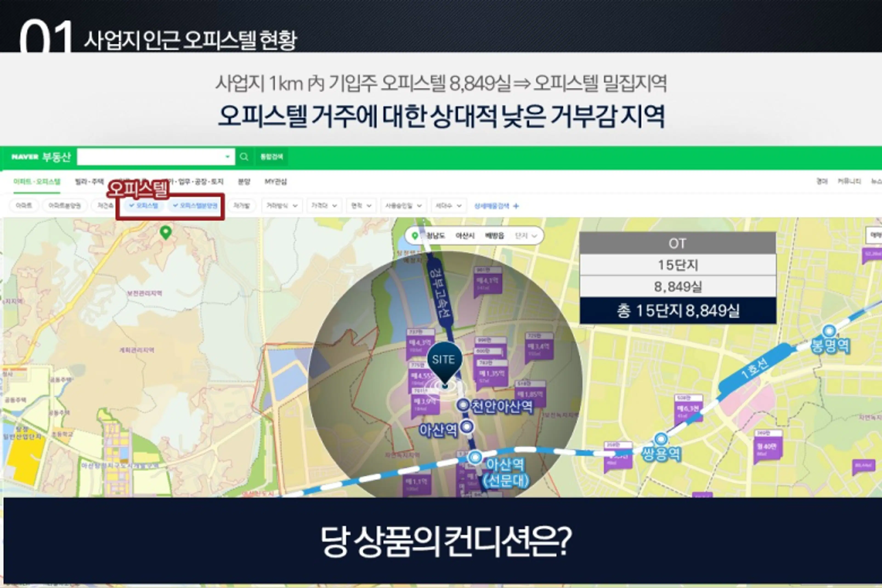Click the 8,849실 table cell
Screen dimensions: 882x588
pos(678,286)
